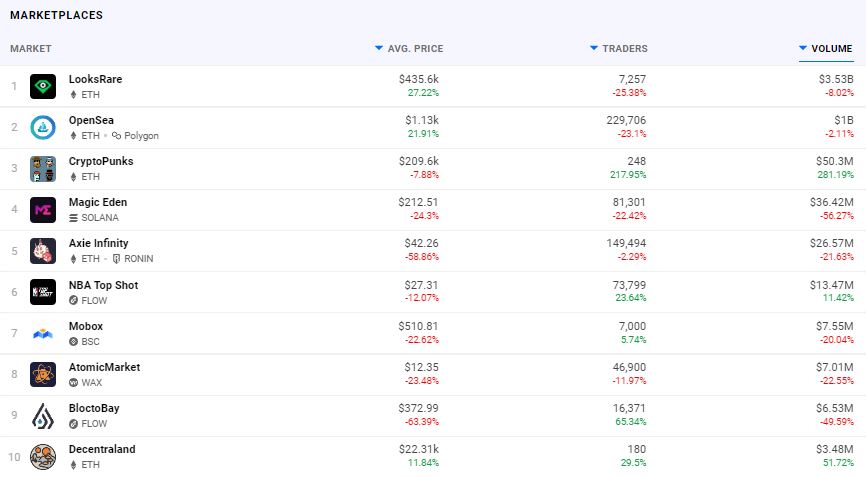Click the ETH chain icon under Decentraland

click(x=73, y=464)
